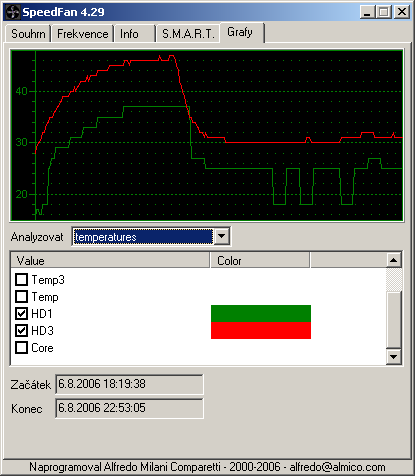Enable the Temp3 checkbox

point(22,280)
